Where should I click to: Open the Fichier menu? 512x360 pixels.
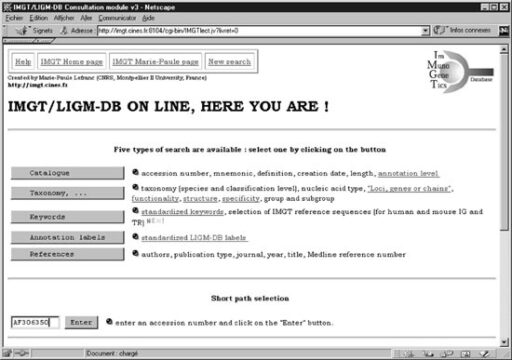click(14, 18)
